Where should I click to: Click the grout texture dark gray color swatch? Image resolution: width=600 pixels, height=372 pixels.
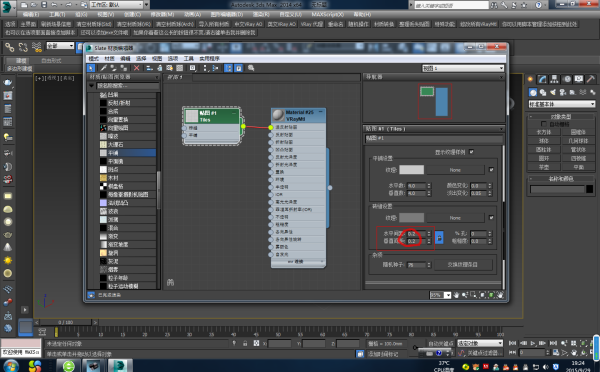tap(411, 217)
